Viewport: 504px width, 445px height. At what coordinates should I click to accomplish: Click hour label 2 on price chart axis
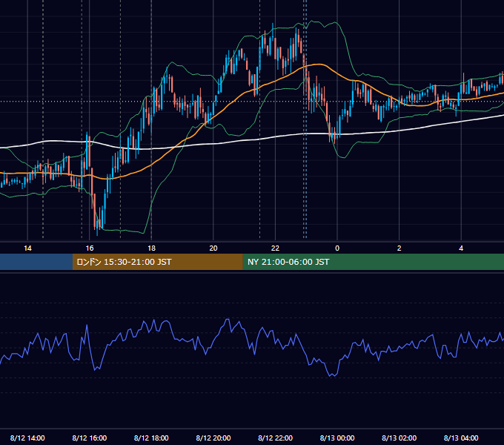pyautogui.click(x=399, y=248)
